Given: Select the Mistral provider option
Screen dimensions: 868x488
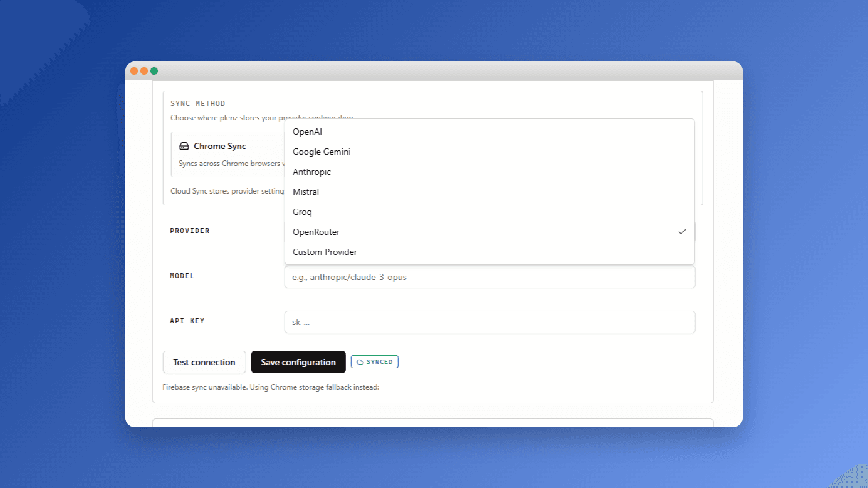Looking at the screenshot, I should pos(489,192).
